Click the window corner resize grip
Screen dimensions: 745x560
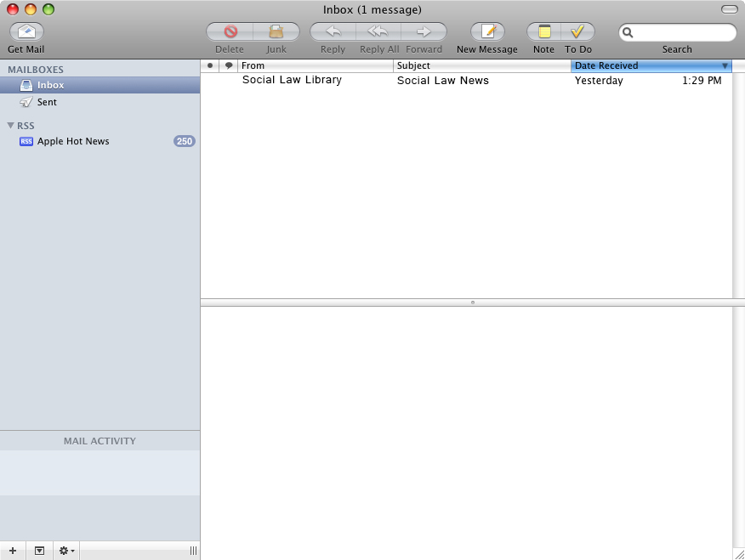coord(739,554)
